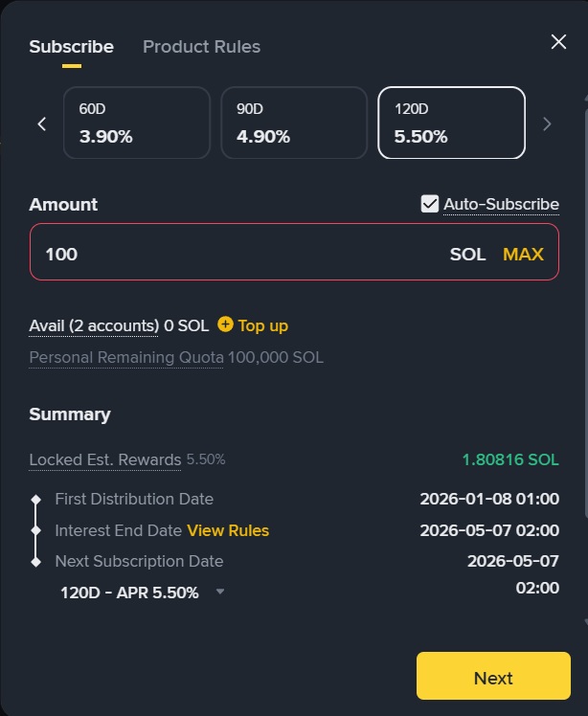Click MAX to fill maximum amount
Image resolution: width=588 pixels, height=716 pixels.
click(523, 254)
